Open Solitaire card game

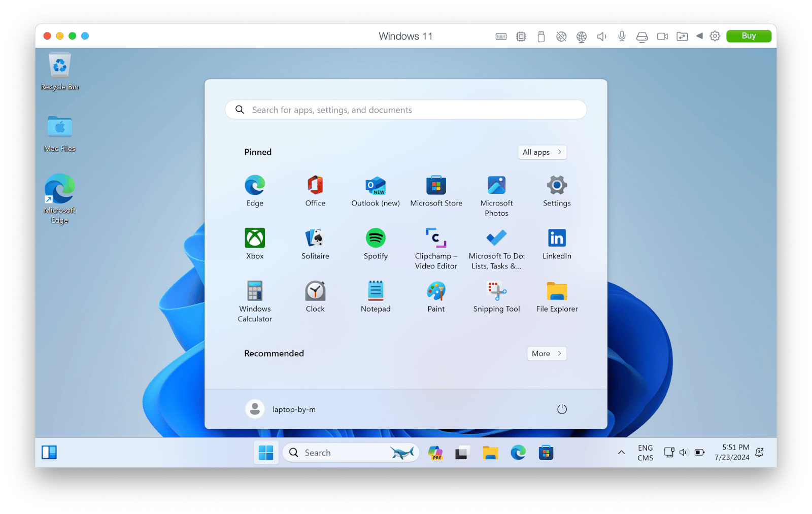(315, 244)
